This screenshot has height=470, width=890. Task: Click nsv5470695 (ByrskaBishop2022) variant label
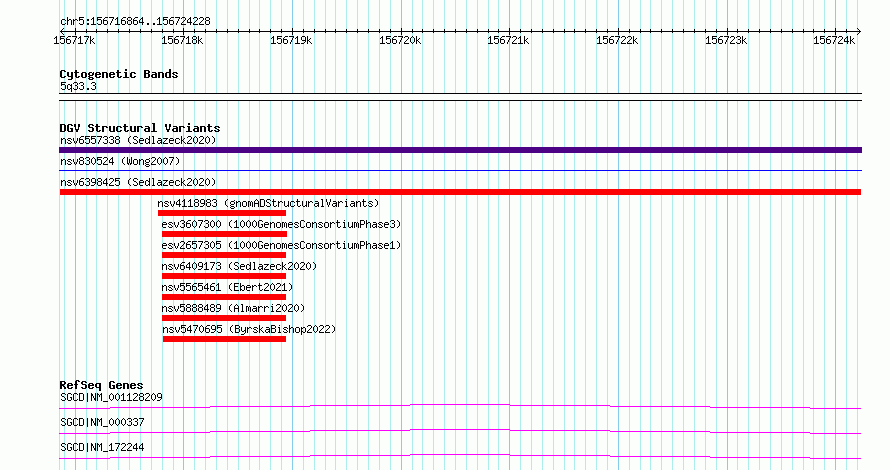tap(249, 329)
